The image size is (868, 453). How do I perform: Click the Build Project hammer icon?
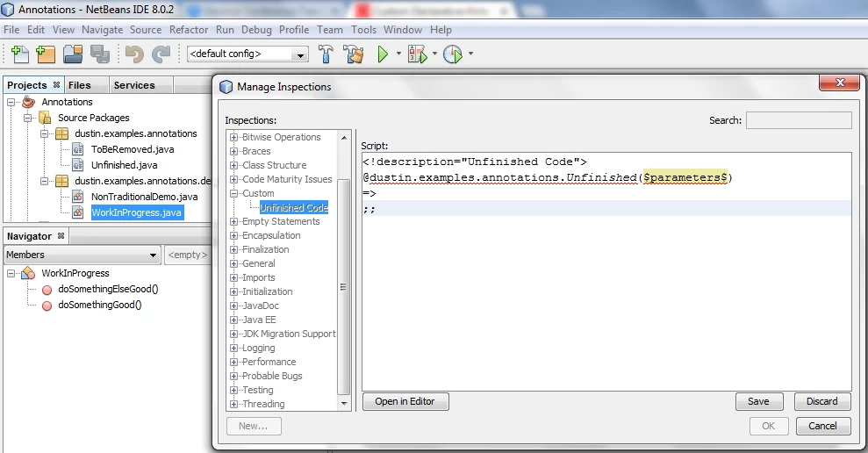tap(326, 54)
